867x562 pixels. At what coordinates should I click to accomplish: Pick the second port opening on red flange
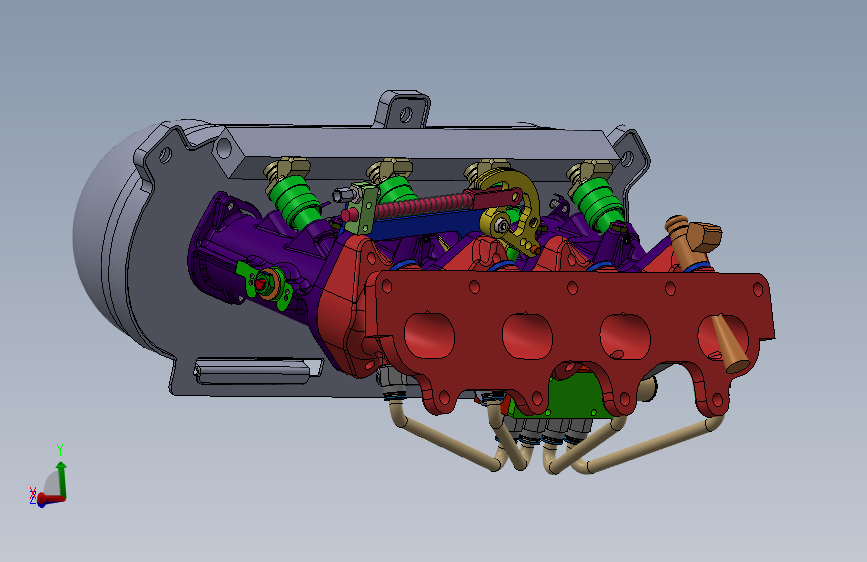click(527, 336)
